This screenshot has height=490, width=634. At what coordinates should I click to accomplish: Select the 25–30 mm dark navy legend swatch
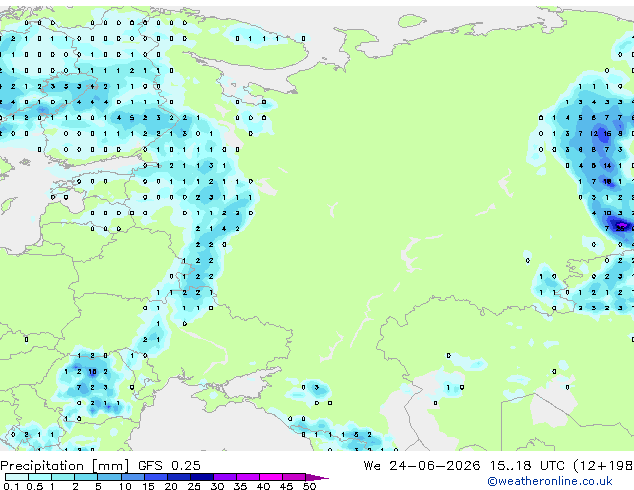click(201, 477)
